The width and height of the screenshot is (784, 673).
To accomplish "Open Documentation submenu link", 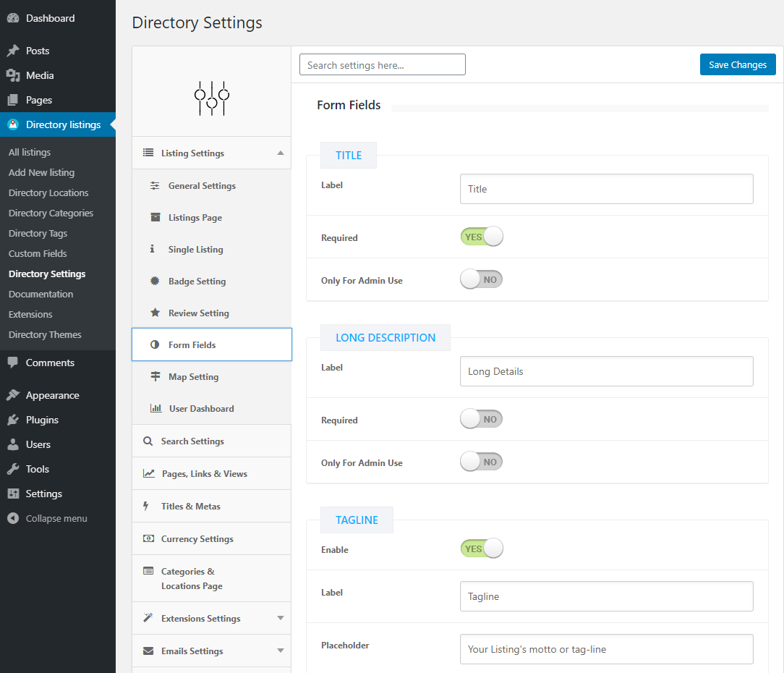I will tap(41, 294).
